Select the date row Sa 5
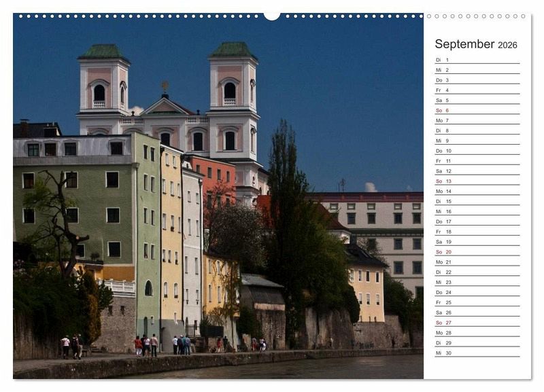Image resolution: width=544 pixels, height=392 pixels. tap(477, 100)
